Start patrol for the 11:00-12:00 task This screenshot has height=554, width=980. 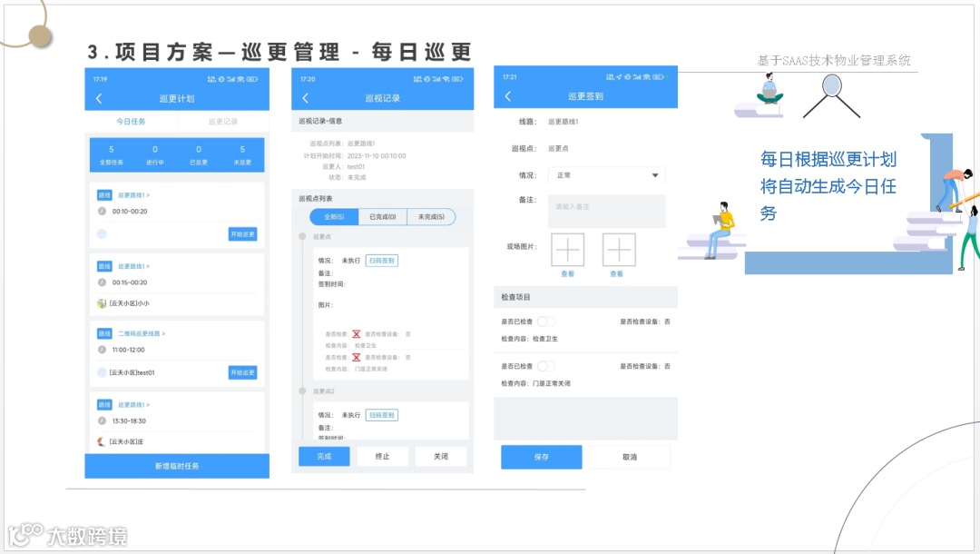242,372
